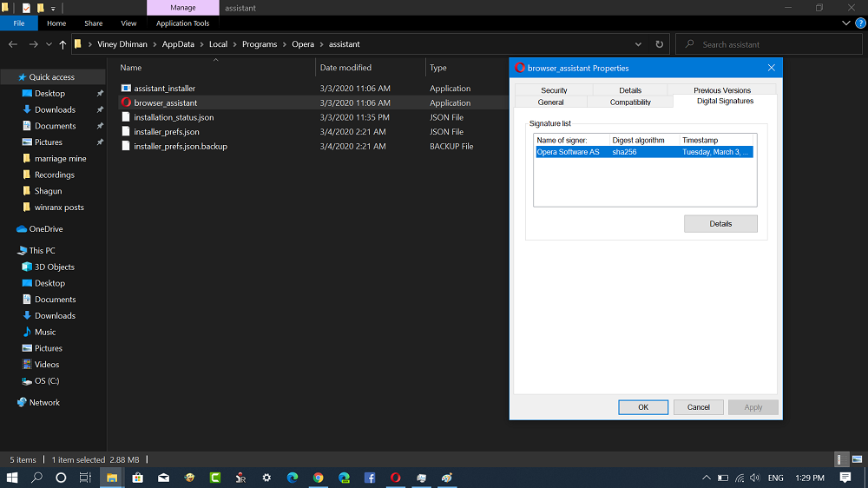Open Downloads under Quick access
Image resolution: width=868 pixels, height=488 pixels.
[55, 109]
